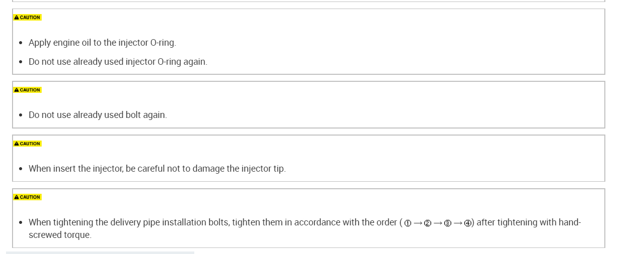Click the warning triangle above the injector tip note
644x254 pixels.
17,144
